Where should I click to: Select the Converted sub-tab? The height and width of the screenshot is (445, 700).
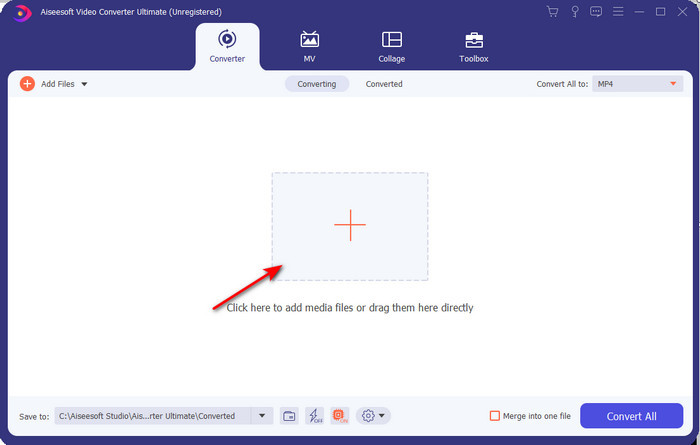[384, 84]
